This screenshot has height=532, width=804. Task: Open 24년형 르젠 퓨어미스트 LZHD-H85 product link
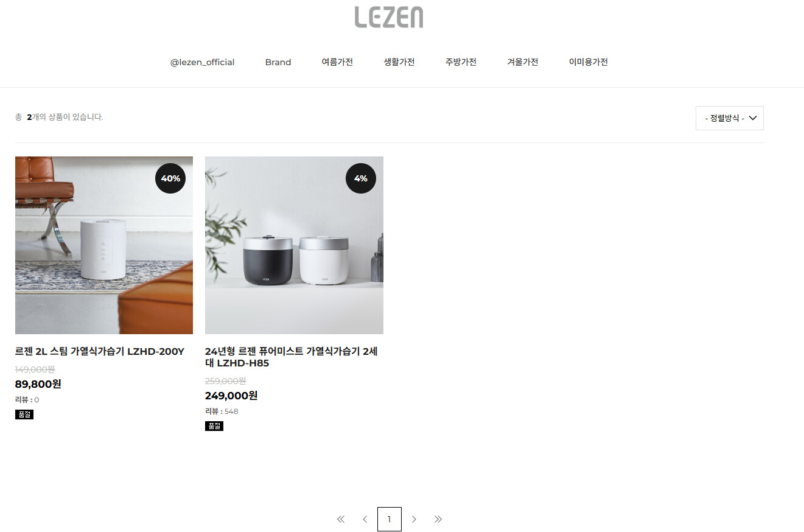tap(291, 357)
